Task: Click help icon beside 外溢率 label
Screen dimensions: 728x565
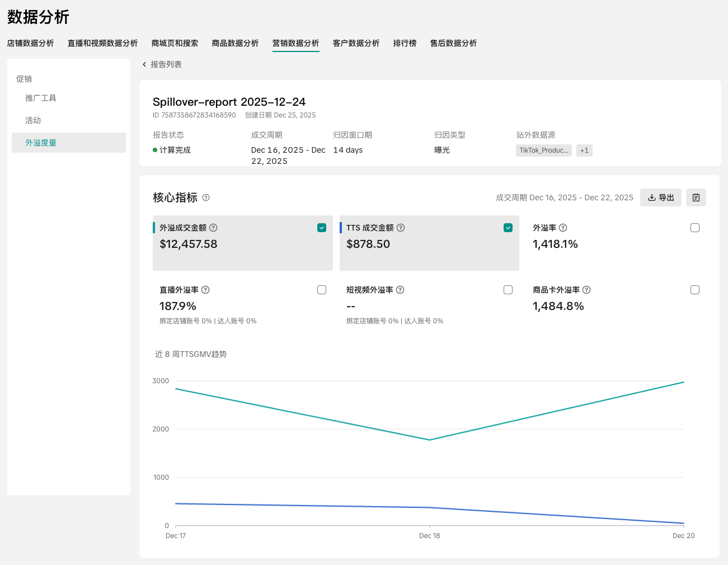Action: pos(563,228)
